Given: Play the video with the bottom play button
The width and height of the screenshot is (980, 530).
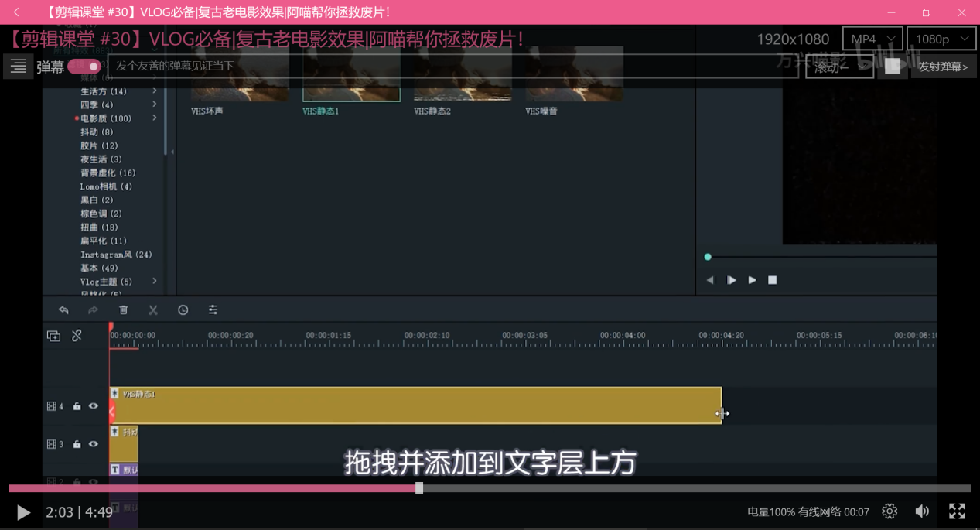Looking at the screenshot, I should pyautogui.click(x=23, y=512).
